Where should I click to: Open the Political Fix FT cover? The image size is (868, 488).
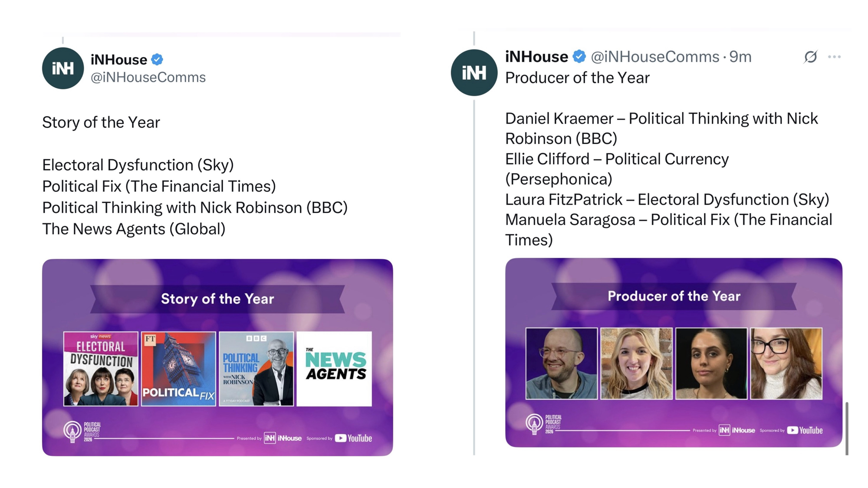click(178, 369)
